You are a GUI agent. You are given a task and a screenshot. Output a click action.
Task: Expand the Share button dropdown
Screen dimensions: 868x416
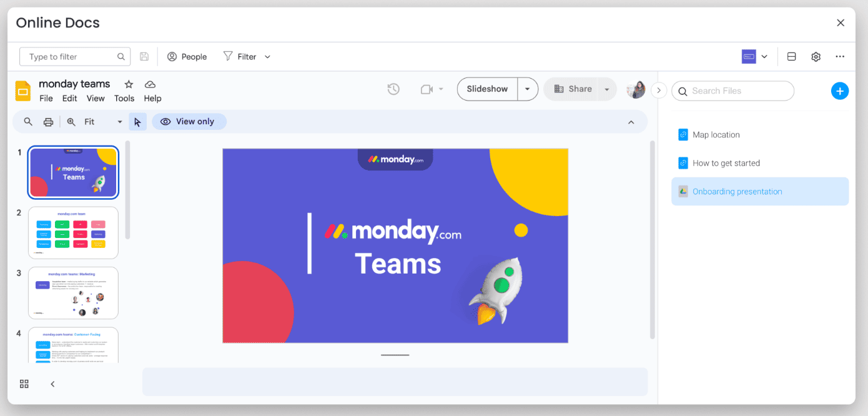pyautogui.click(x=606, y=89)
